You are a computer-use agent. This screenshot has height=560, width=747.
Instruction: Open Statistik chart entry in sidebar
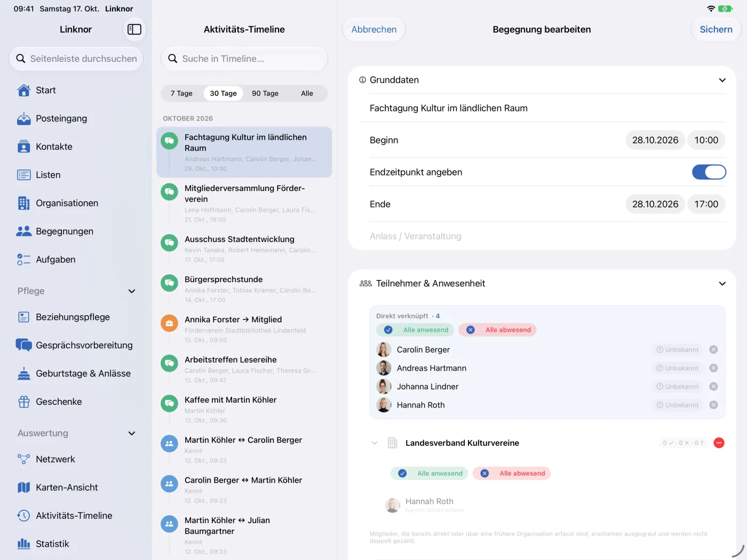tap(76, 544)
